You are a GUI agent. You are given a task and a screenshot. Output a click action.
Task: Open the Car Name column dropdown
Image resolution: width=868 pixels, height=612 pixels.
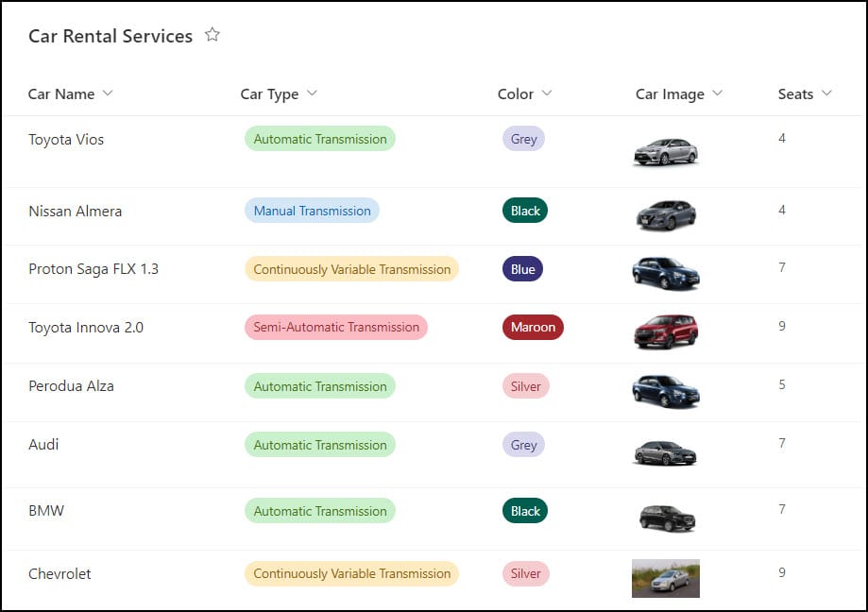tap(108, 93)
